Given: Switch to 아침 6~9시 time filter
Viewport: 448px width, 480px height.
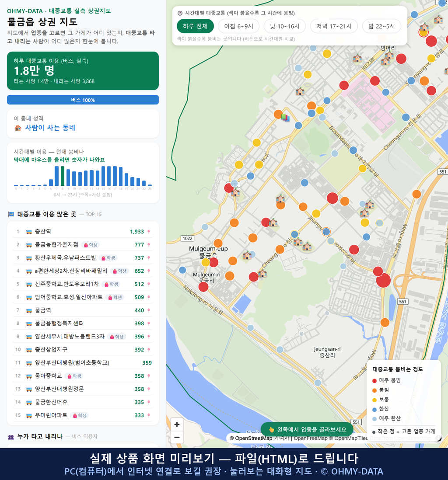Looking at the screenshot, I should tap(239, 26).
